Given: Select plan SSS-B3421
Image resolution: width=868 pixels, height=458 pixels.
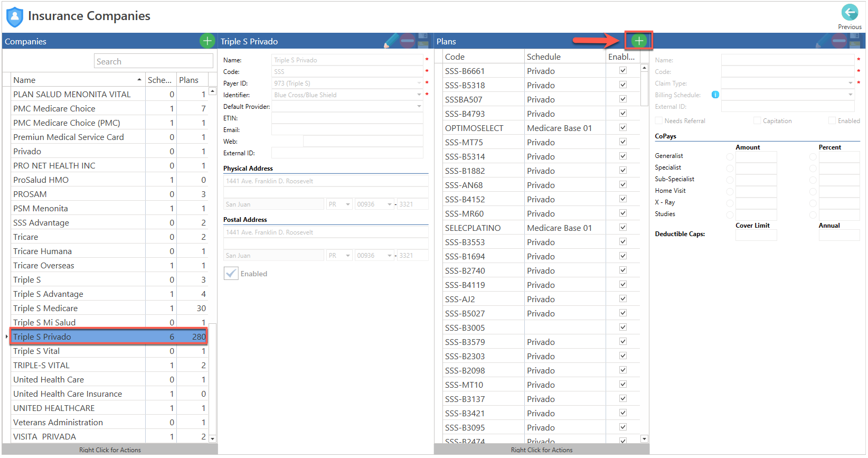Looking at the screenshot, I should click(x=541, y=413).
